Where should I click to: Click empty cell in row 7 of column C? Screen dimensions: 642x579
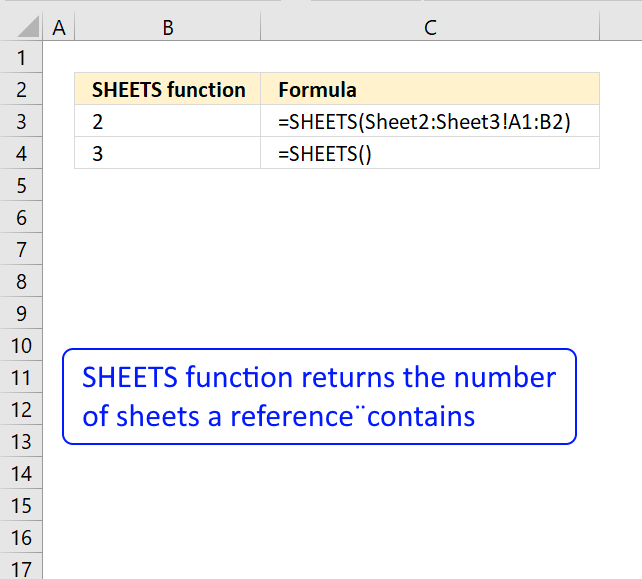coord(430,249)
